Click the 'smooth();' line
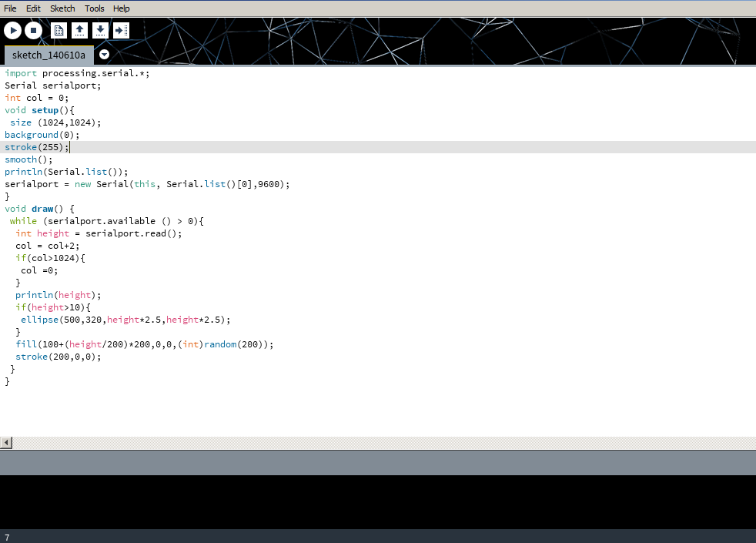 click(28, 159)
